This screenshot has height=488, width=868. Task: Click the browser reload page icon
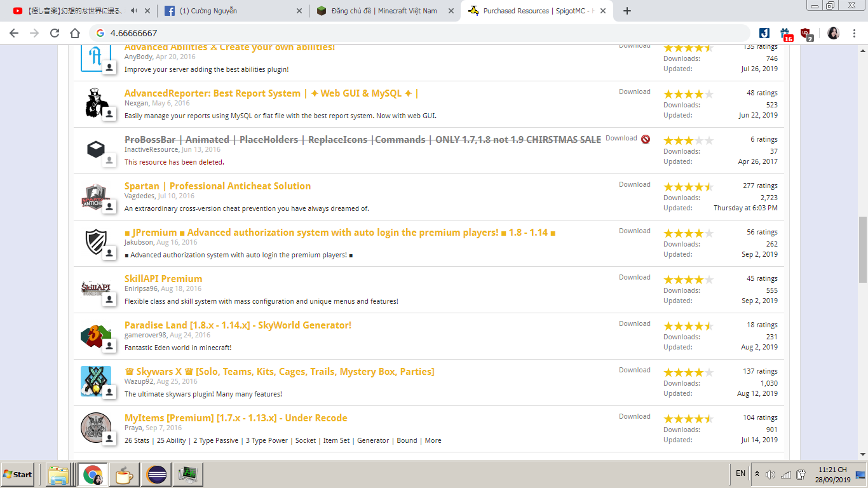(x=55, y=33)
